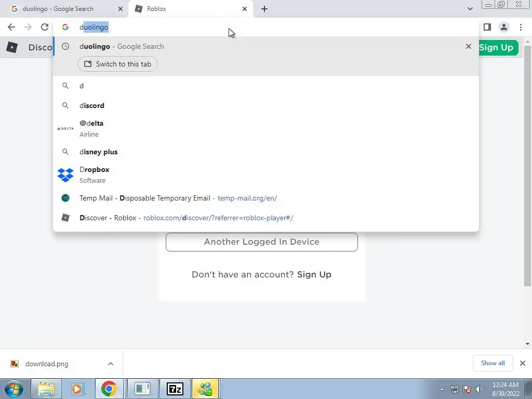Close the Roblox tab
The image size is (532, 399).
(x=244, y=9)
